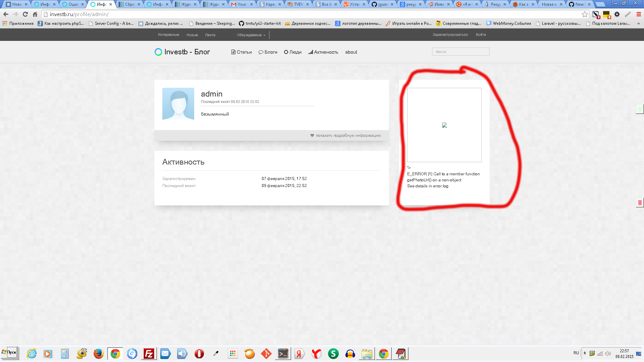Click the Зарегистрироваться link
This screenshot has height=362, width=644.
click(450, 35)
